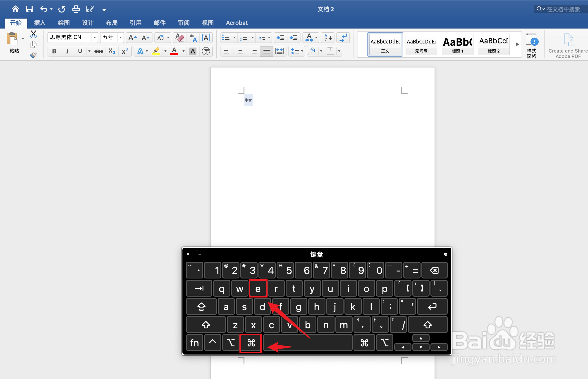
Task: Click the Sort A-Z icon
Action: point(328,37)
